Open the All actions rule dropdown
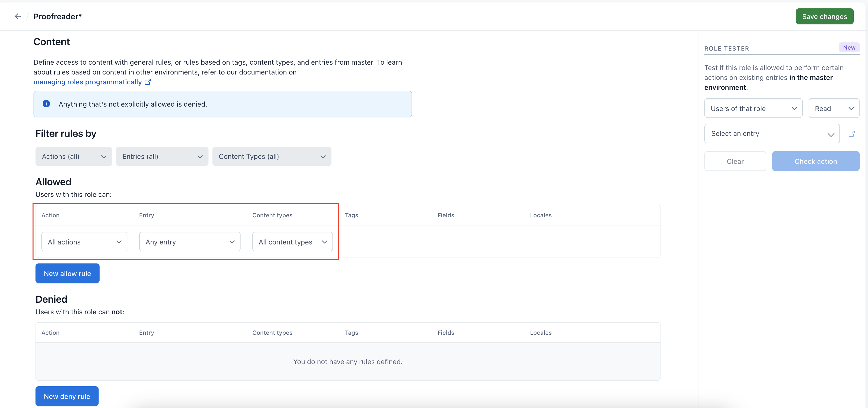This screenshot has height=408, width=868. 84,242
